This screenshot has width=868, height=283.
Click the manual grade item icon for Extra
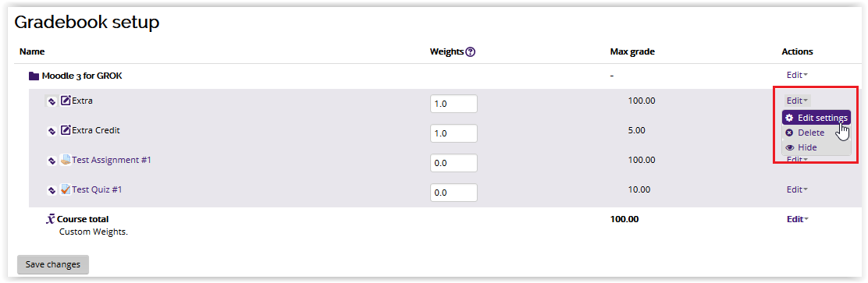(66, 101)
